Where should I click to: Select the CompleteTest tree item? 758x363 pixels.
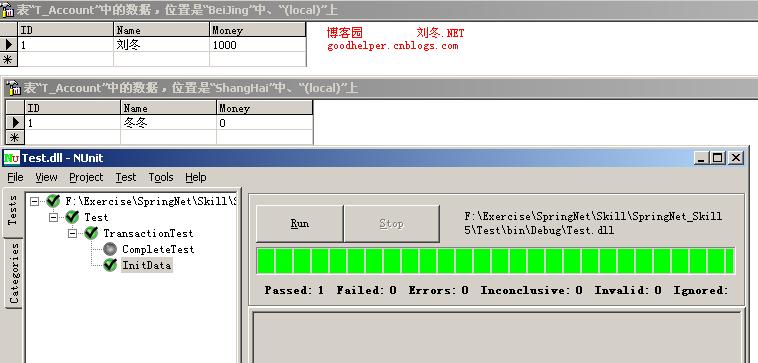click(158, 249)
